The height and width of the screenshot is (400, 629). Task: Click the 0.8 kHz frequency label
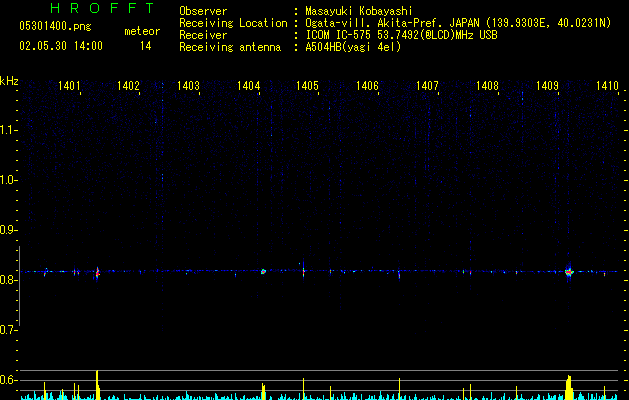pyautogui.click(x=8, y=280)
